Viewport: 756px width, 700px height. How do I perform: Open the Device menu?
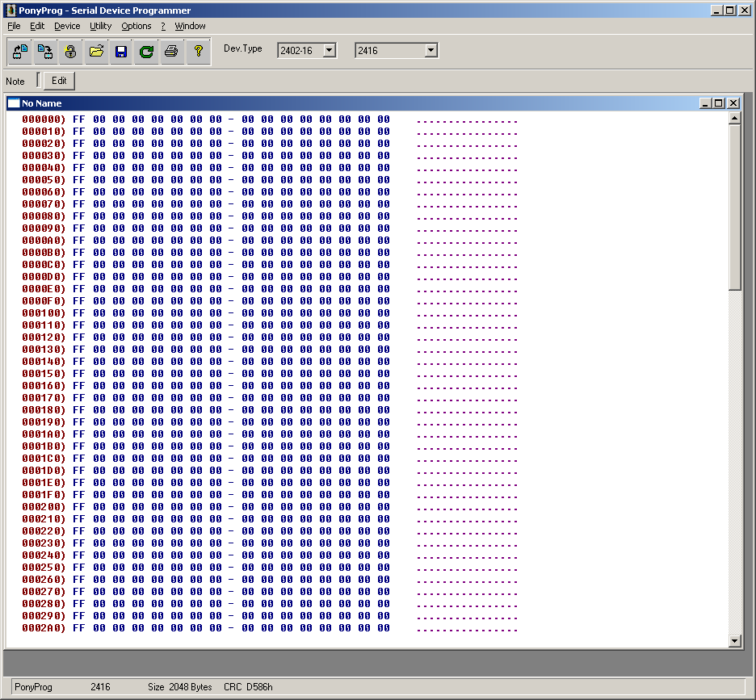point(67,26)
